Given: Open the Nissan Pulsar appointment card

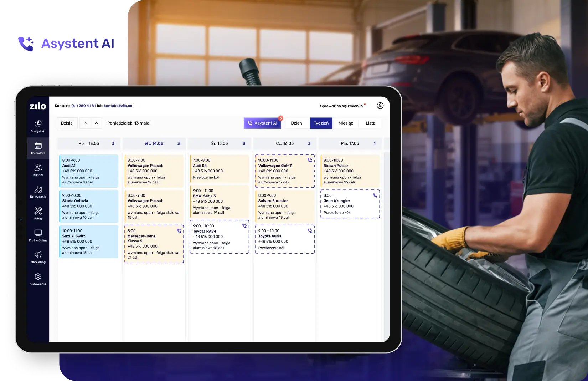Looking at the screenshot, I should (350, 171).
